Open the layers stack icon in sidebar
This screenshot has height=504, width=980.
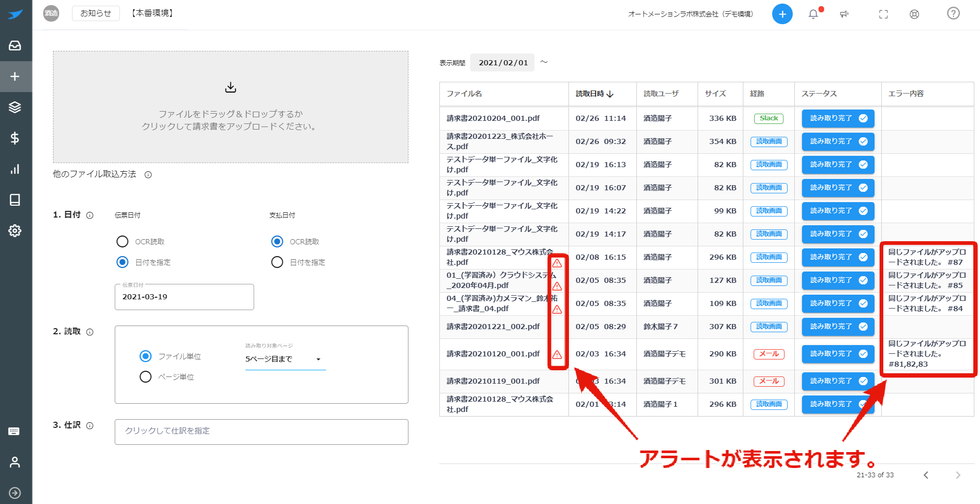pyautogui.click(x=15, y=107)
